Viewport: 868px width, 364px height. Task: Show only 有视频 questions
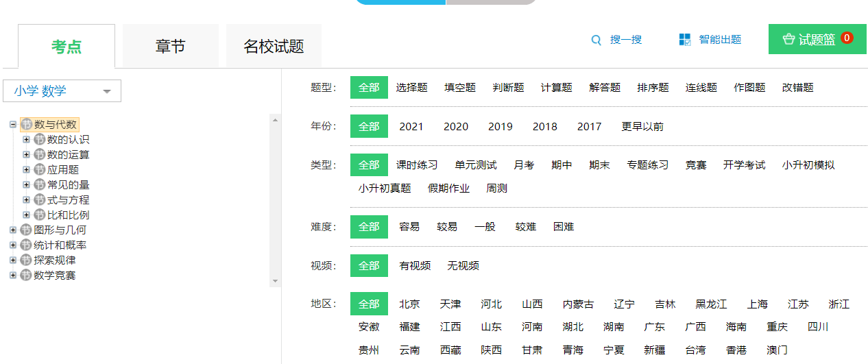[415, 266]
